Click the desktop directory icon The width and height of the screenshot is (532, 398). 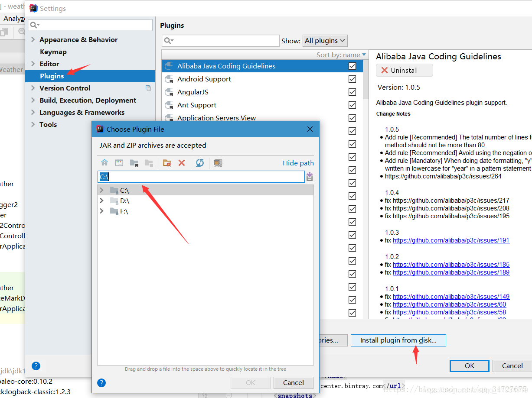click(119, 163)
